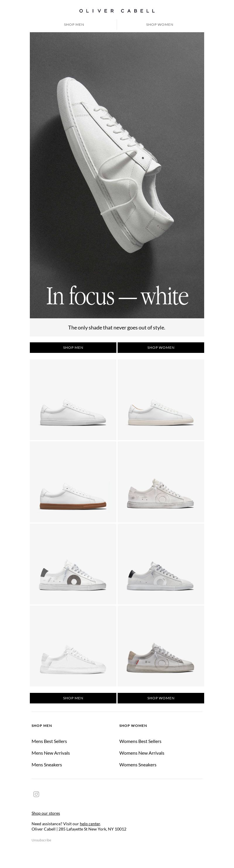The width and height of the screenshot is (234, 868).
Task: Click the Unsubscribe link
Action: pyautogui.click(x=42, y=840)
